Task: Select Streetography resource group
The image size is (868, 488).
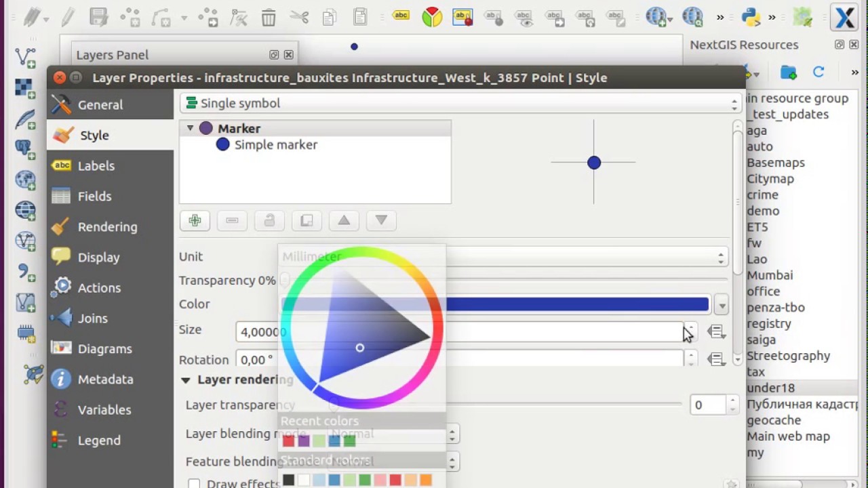Action: pyautogui.click(x=788, y=356)
